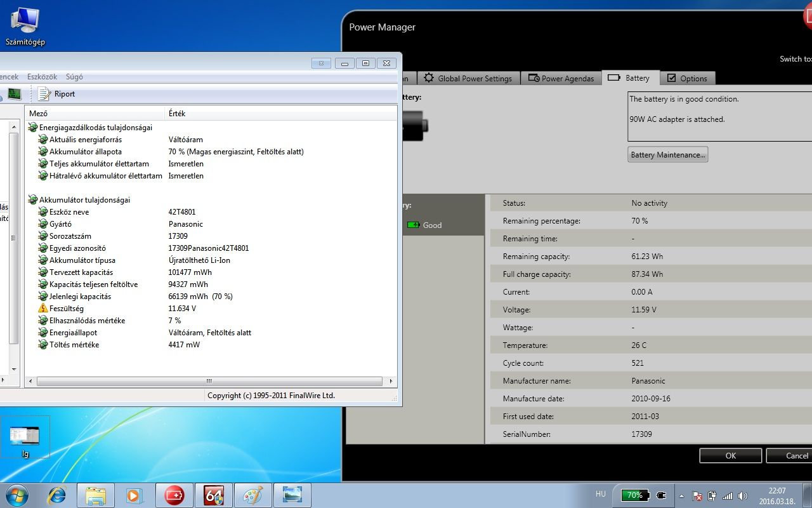The image size is (812, 508).
Task: Click the Temperature value 26 C
Action: (x=639, y=345)
